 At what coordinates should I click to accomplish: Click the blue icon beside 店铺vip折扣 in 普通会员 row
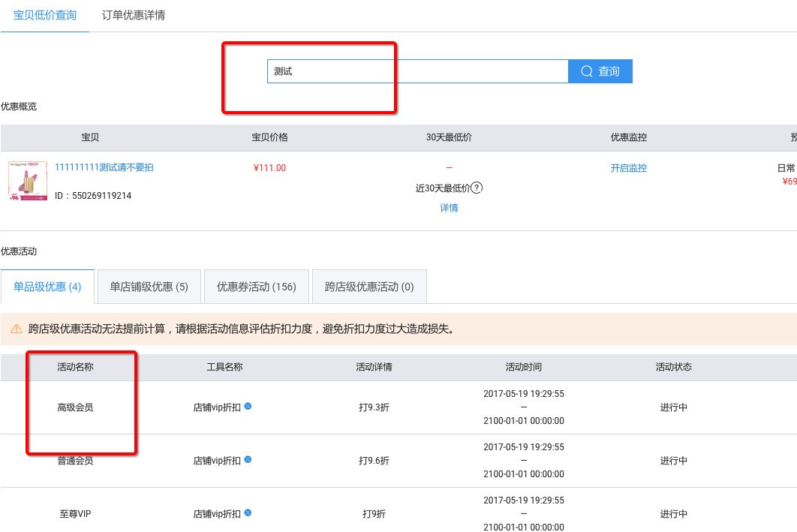(248, 459)
